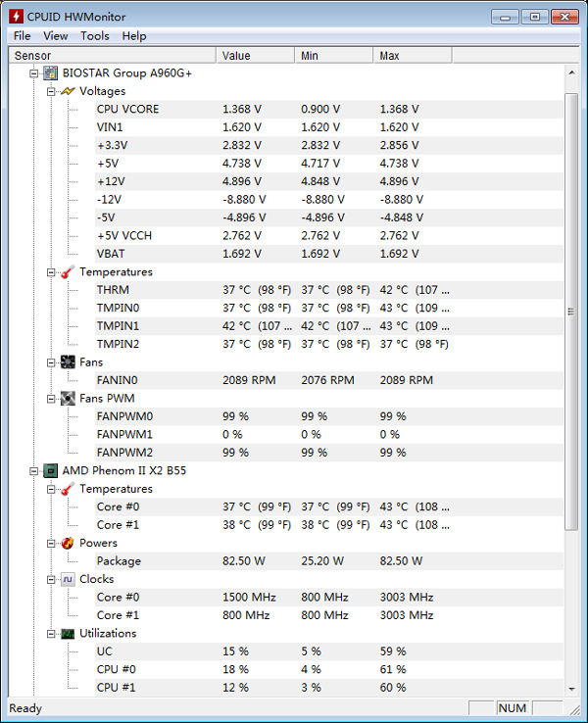Collapse the CPU Temperatures node

(51, 489)
